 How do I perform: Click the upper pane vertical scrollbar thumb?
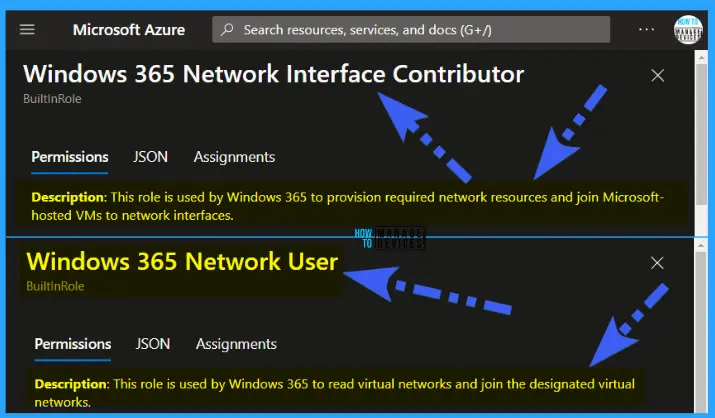point(701,134)
